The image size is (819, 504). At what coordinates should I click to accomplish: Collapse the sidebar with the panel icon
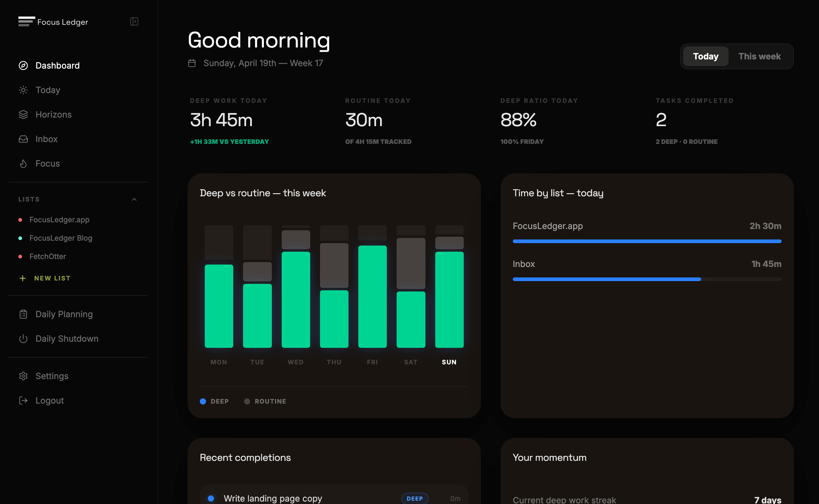pos(134,22)
